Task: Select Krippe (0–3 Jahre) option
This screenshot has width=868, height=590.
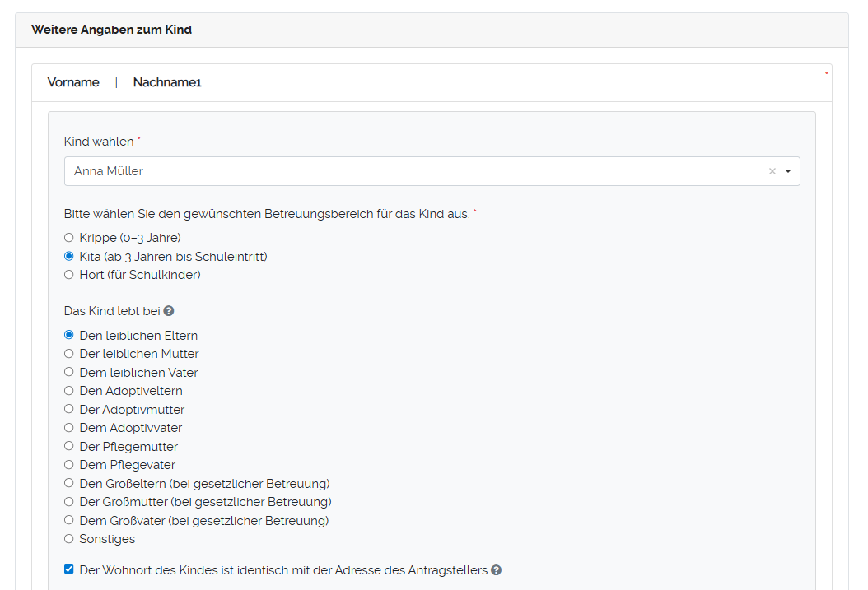Action: click(69, 238)
